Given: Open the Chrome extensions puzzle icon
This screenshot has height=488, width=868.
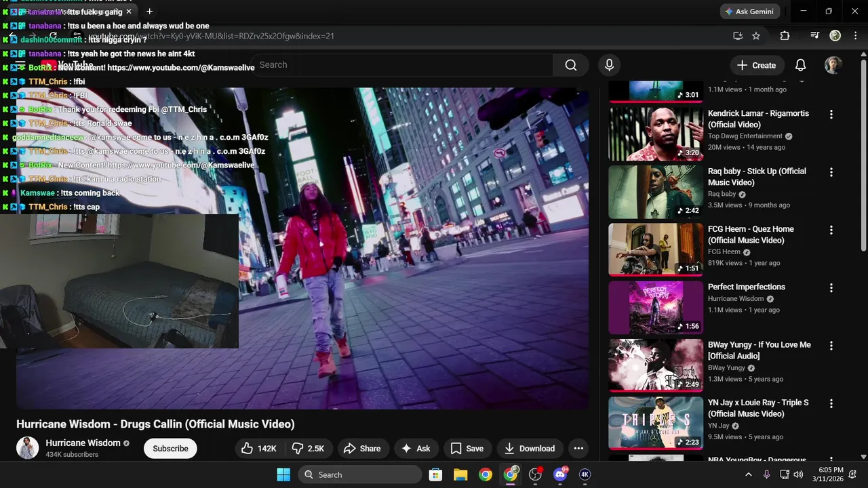Looking at the screenshot, I should 785,36.
